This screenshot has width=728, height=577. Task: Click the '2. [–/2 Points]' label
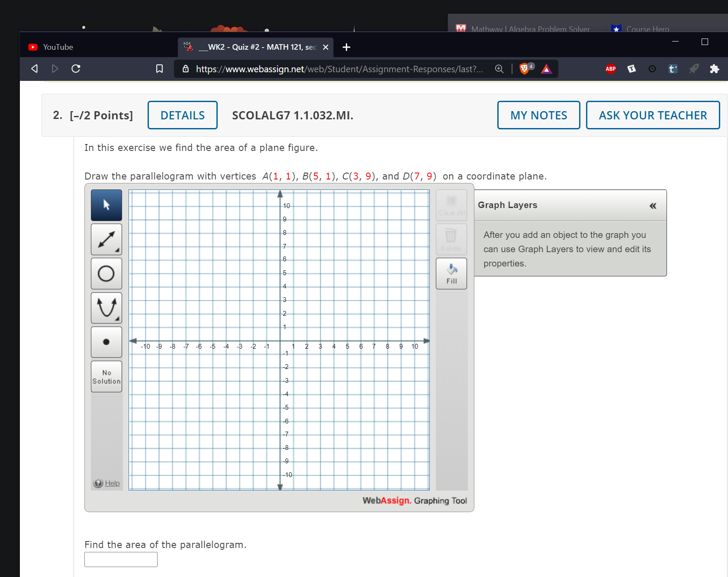[93, 115]
